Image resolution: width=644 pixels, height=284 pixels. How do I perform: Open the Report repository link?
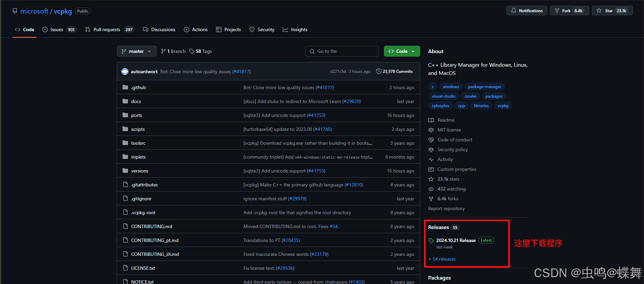(x=446, y=208)
